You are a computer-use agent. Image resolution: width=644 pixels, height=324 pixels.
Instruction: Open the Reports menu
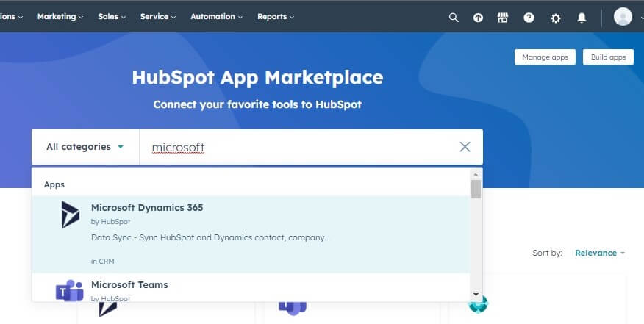276,17
